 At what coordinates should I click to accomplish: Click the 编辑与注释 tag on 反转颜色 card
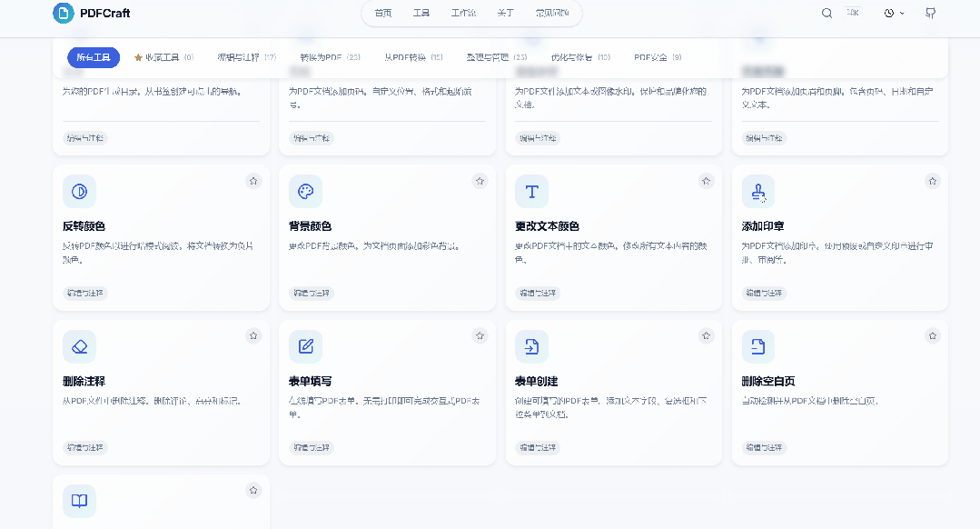pyautogui.click(x=85, y=294)
